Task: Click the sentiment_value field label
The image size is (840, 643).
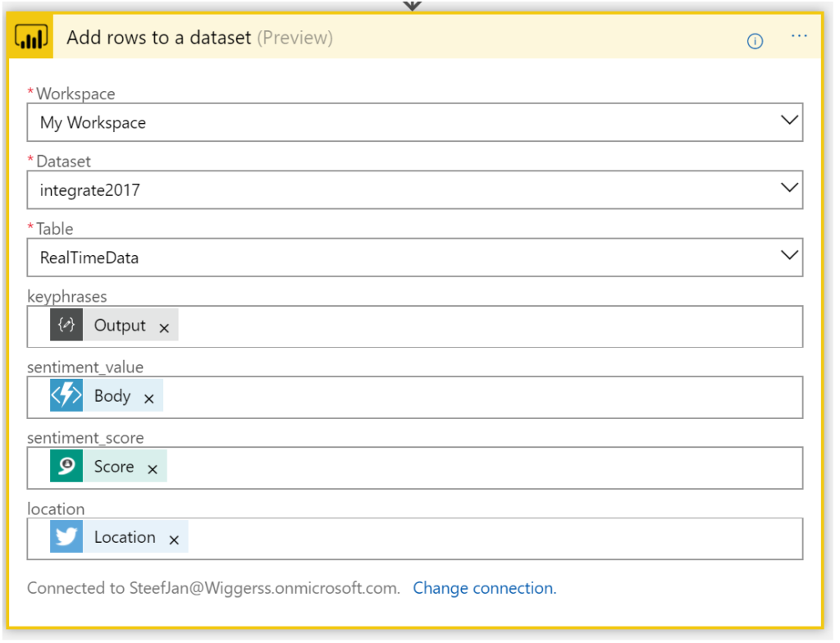Action: (x=85, y=367)
